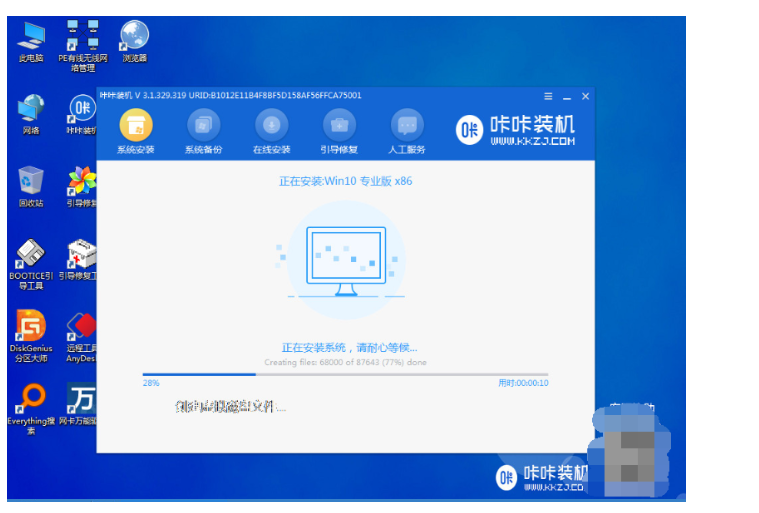Click the 用时:00:00:10 elapsed time text

pyautogui.click(x=523, y=383)
